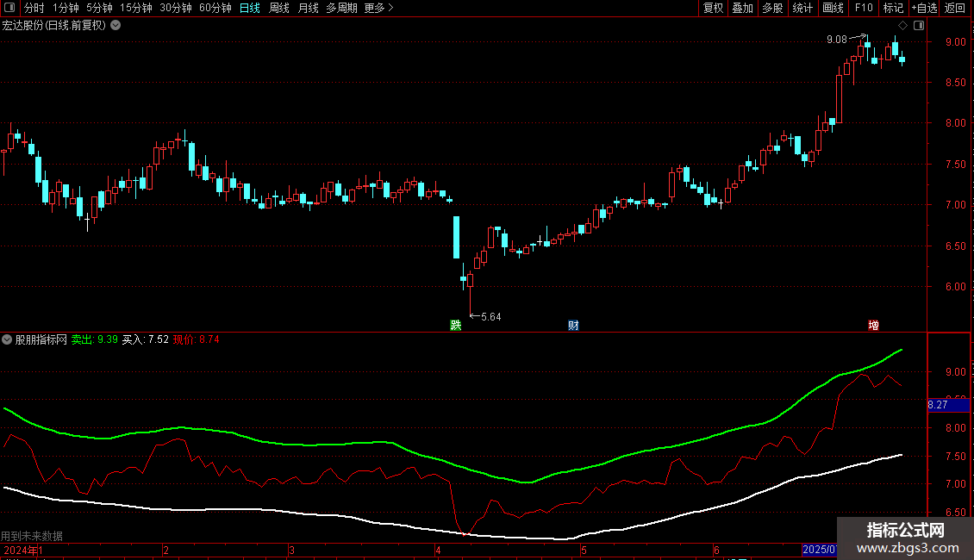Select the 60分钟 period tab
974x560 pixels.
(215, 8)
